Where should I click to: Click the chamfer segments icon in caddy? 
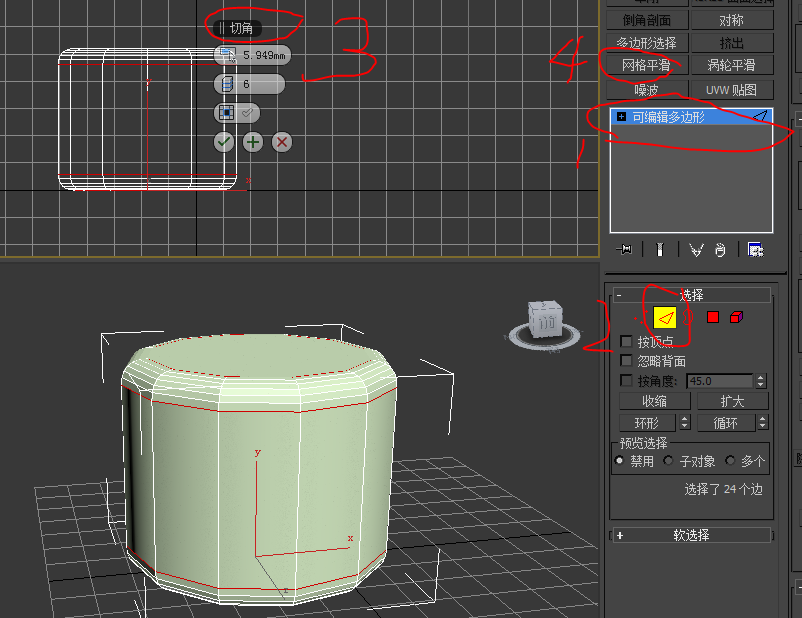point(227,84)
